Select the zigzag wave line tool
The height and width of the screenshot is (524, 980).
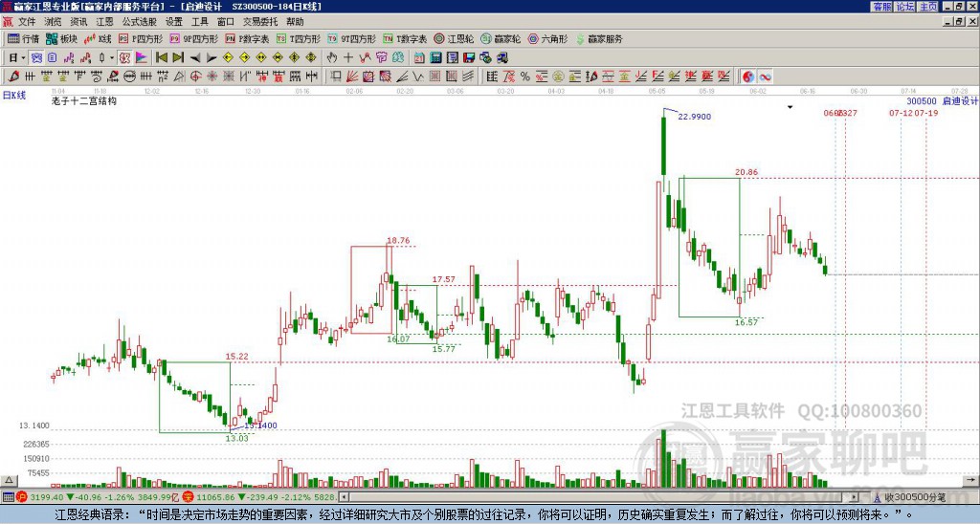coord(418,76)
